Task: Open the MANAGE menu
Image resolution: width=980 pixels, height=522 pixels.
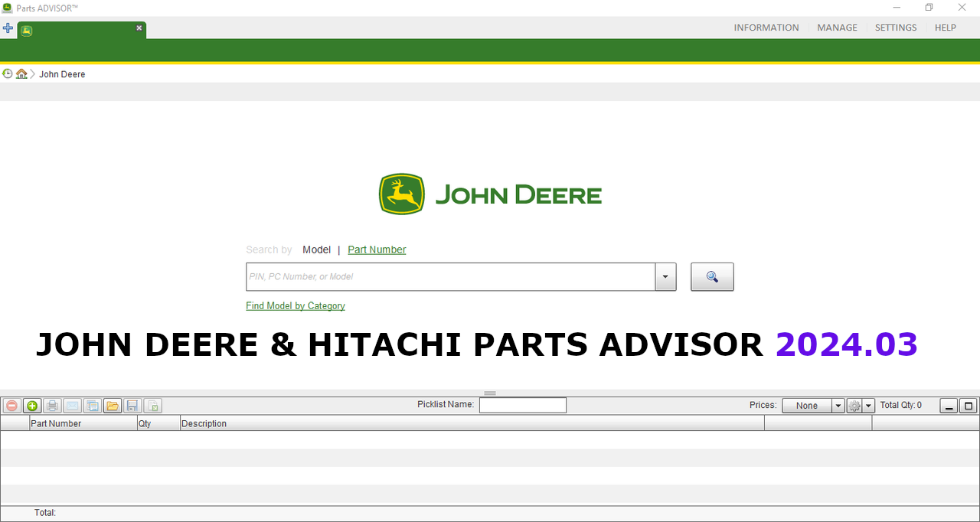Action: (836, 27)
